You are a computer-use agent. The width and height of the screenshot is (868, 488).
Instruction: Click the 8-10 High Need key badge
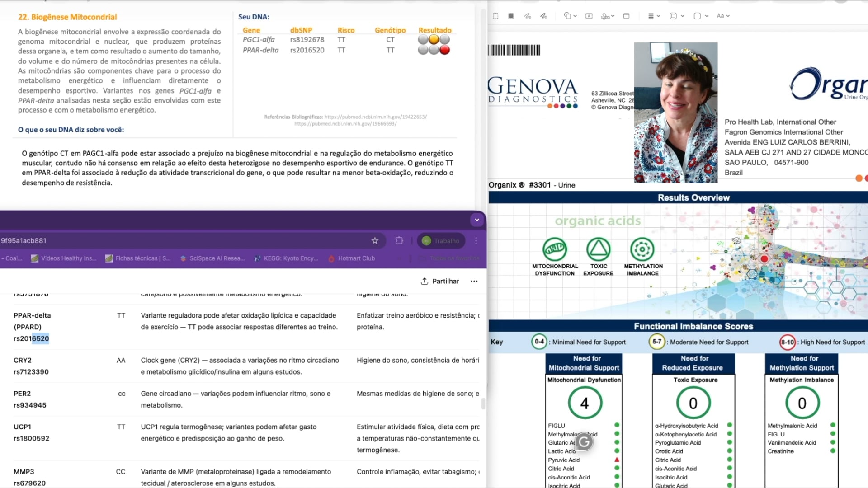(x=788, y=342)
